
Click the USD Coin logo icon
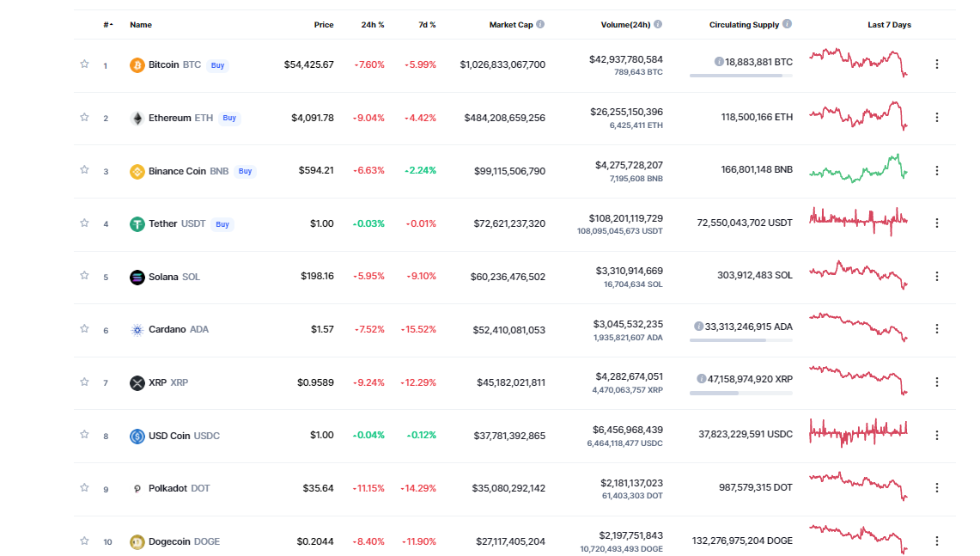click(x=137, y=436)
